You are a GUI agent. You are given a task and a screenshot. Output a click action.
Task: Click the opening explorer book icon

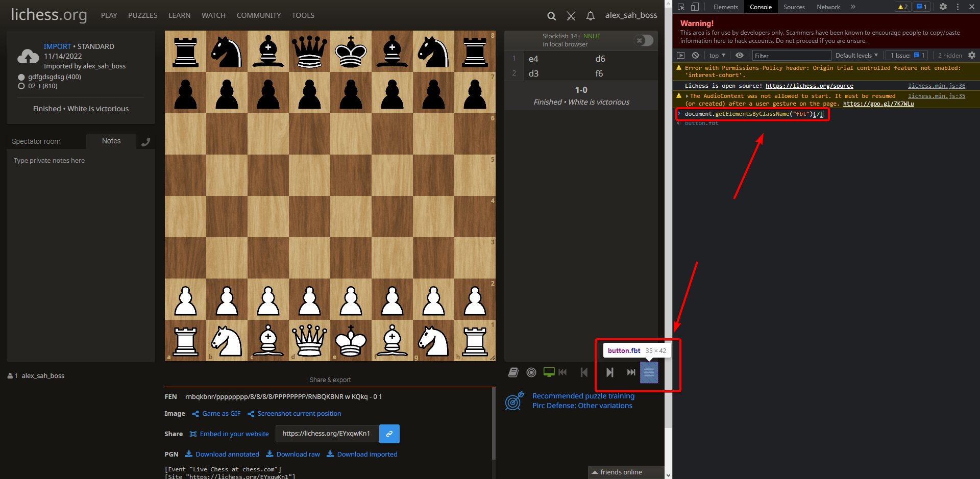click(x=513, y=372)
